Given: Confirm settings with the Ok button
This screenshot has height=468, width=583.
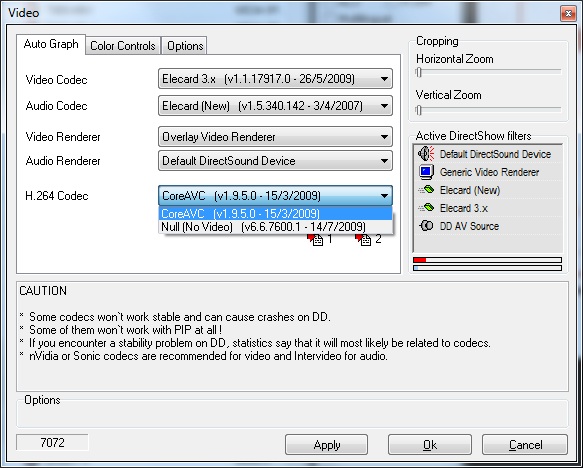Looking at the screenshot, I should coord(430,445).
